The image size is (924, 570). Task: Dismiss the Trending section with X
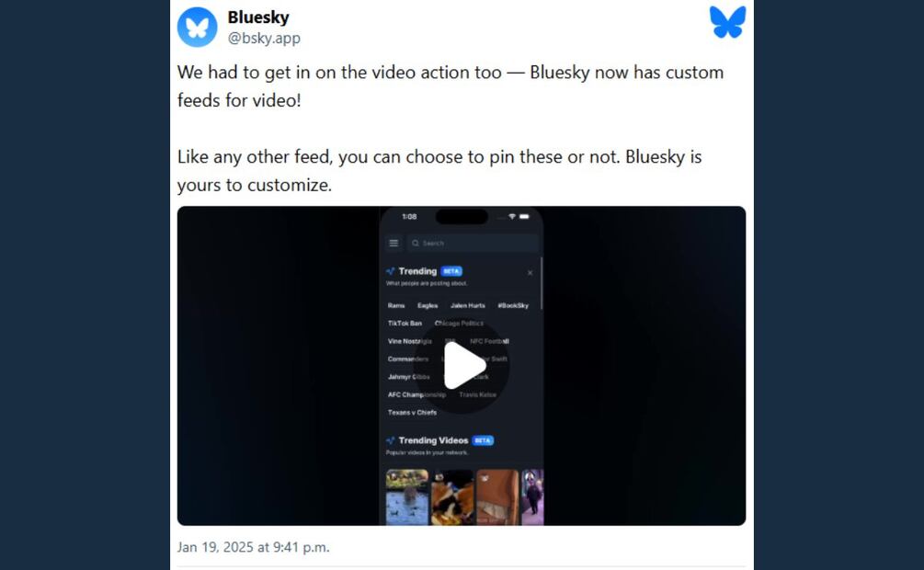pyautogui.click(x=530, y=272)
